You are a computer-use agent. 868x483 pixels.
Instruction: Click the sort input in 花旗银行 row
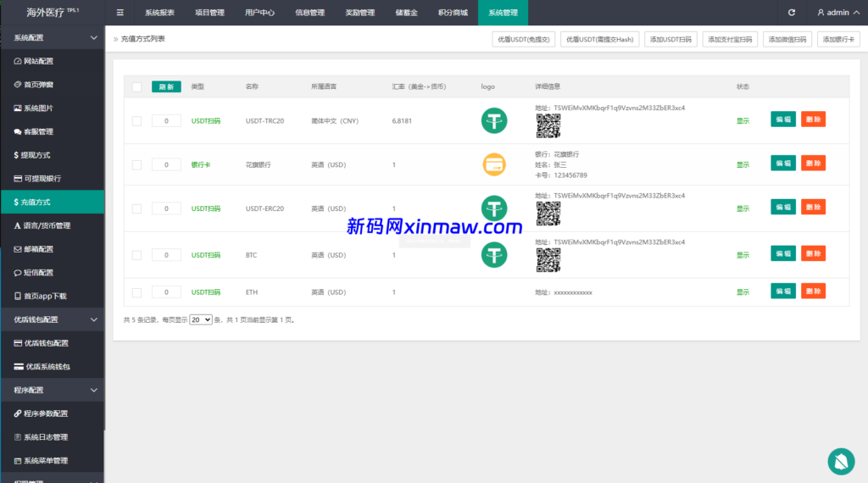click(166, 164)
